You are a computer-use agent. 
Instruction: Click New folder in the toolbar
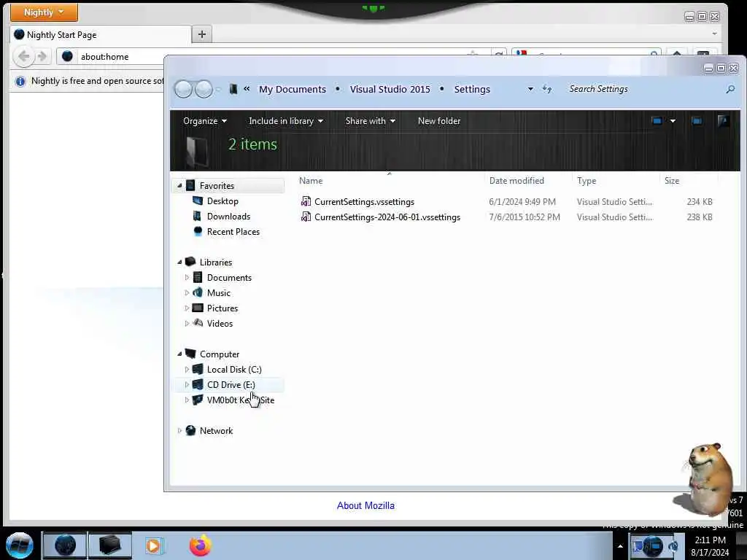[x=439, y=121]
